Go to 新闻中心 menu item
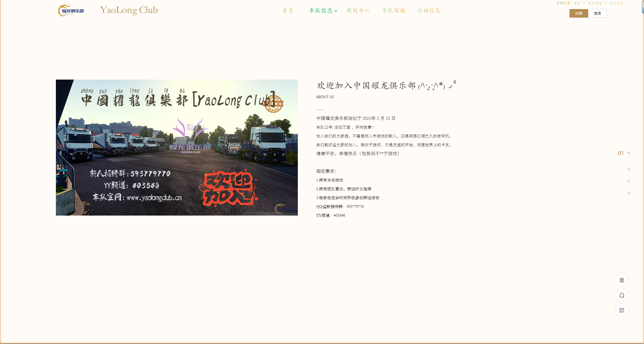The height and width of the screenshot is (344, 644). point(358,11)
